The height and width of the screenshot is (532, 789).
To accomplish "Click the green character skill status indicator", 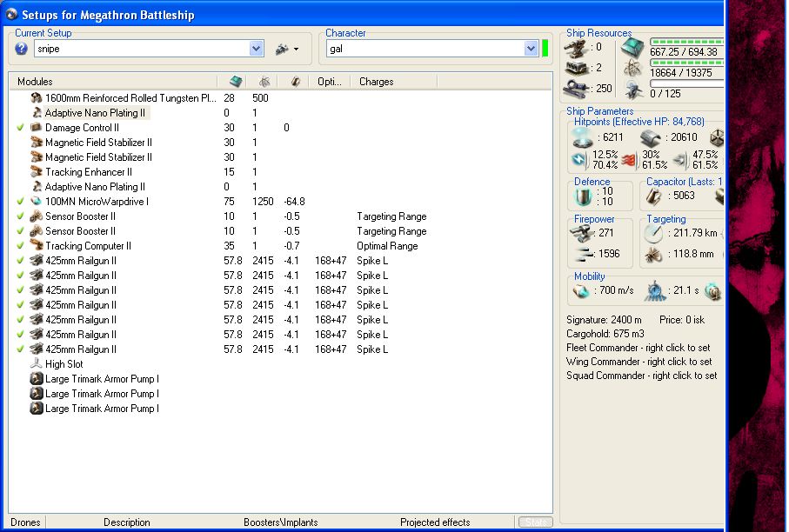I will pos(545,49).
